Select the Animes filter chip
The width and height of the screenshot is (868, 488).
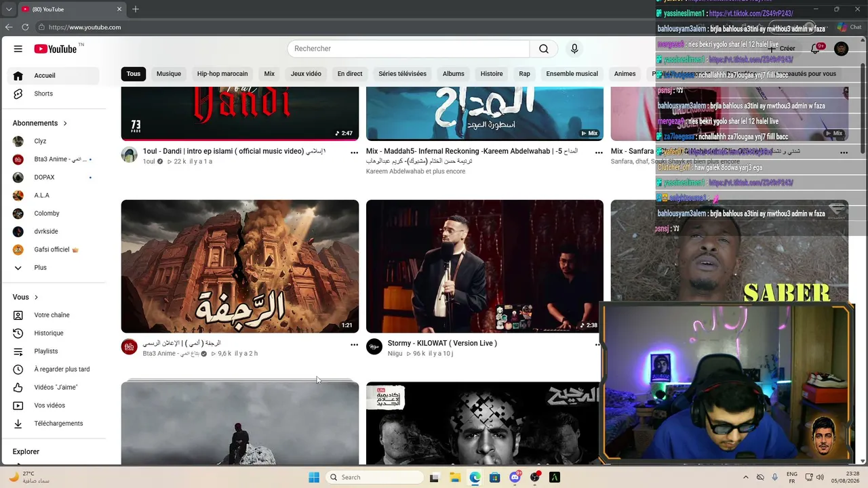(x=625, y=74)
